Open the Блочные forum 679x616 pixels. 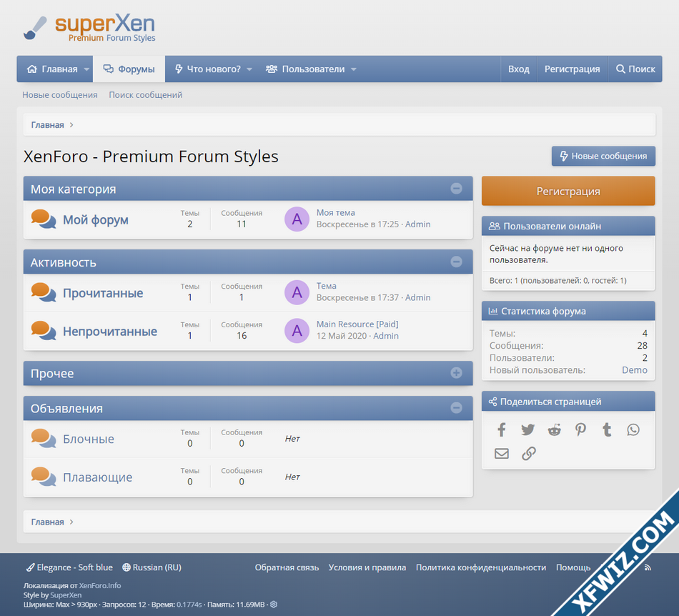89,439
